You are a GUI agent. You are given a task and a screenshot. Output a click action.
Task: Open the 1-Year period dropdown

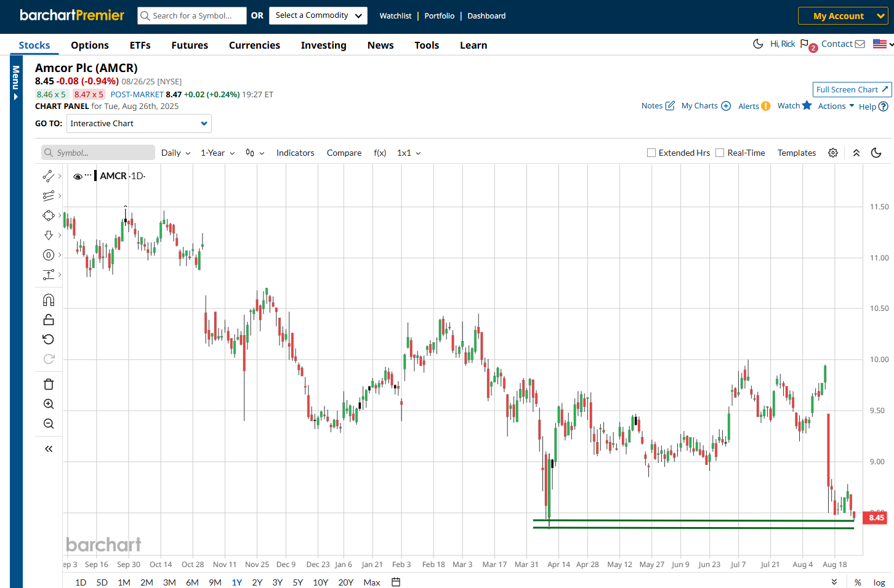[217, 153]
